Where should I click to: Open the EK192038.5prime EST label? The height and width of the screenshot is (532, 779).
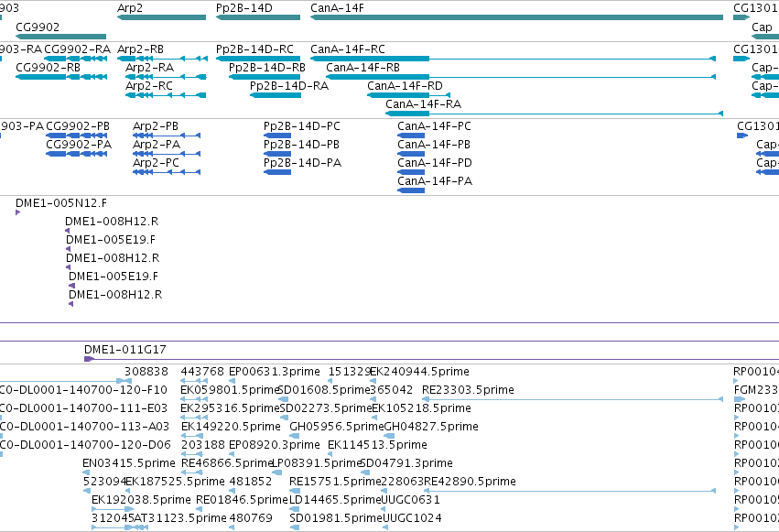click(x=141, y=499)
